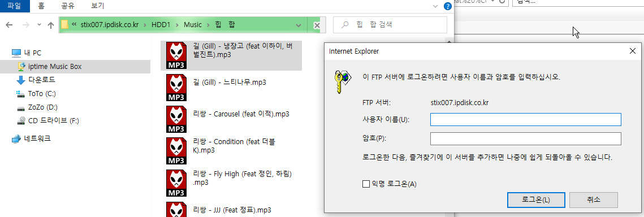
Task: Go up one folder level
Action: [51, 25]
